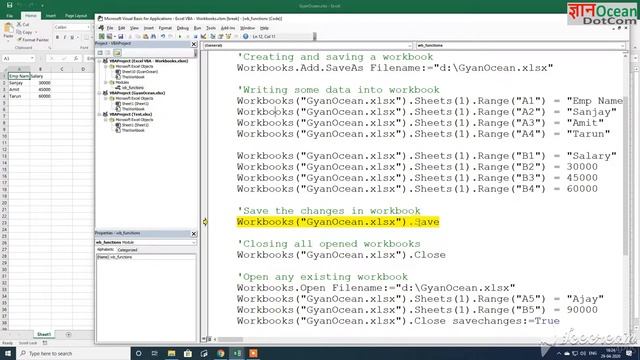Screen dimensions: 640x360
Task: Click View Code icon in Project pane
Action: pos(100,53)
